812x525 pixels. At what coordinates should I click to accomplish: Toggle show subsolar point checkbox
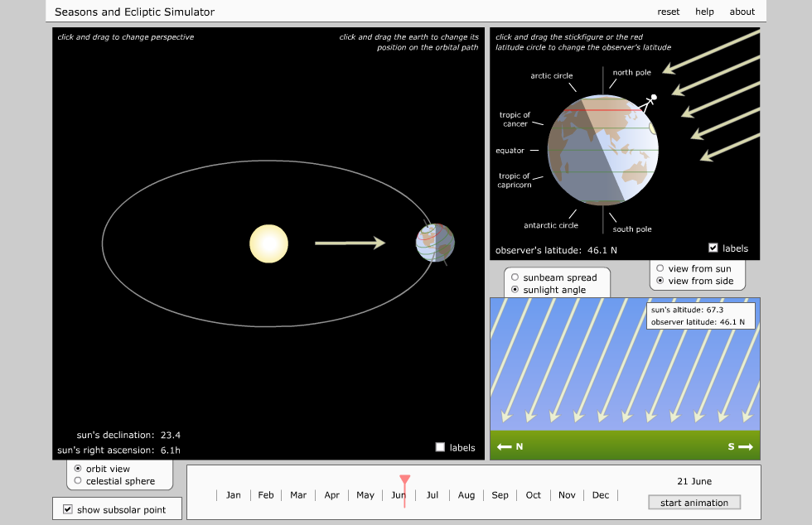pos(67,509)
